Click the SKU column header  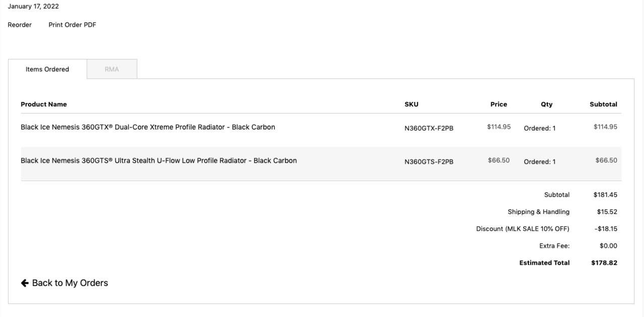click(412, 104)
